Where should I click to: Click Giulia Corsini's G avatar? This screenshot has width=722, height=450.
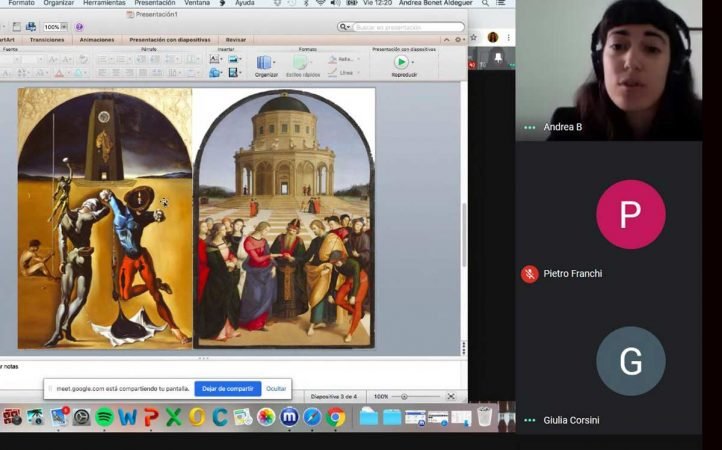[631, 361]
